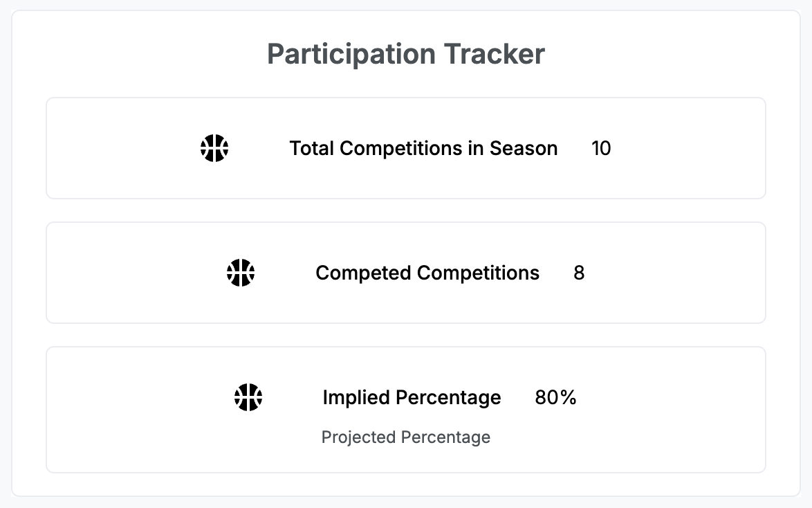Viewport: 812px width, 508px height.
Task: Click the 80% implied percentage value
Action: (x=555, y=397)
